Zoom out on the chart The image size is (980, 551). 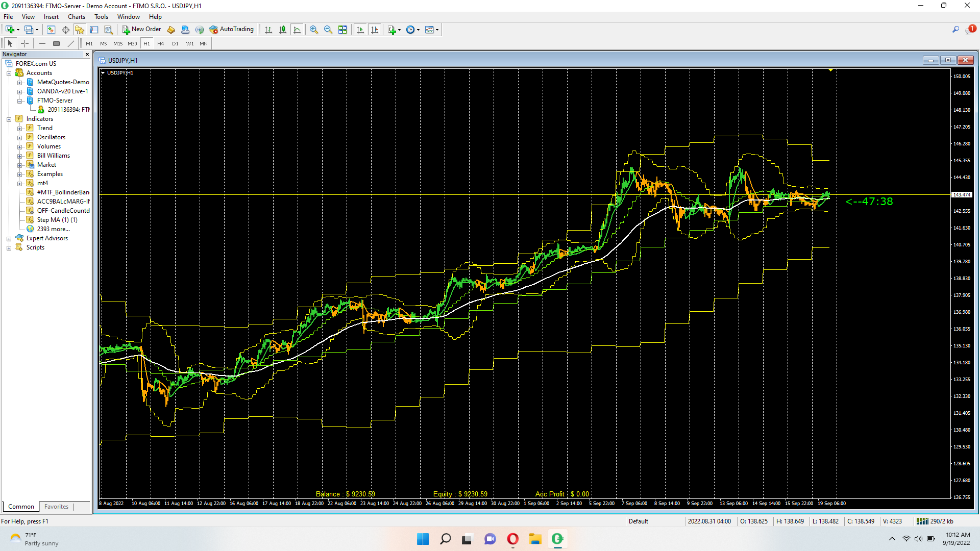328,30
